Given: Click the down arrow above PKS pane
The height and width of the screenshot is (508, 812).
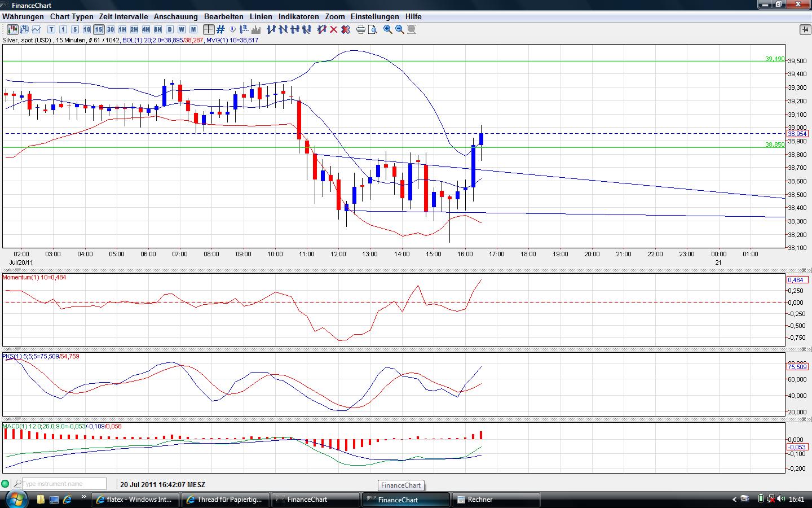Looking at the screenshot, I should 18,349.
